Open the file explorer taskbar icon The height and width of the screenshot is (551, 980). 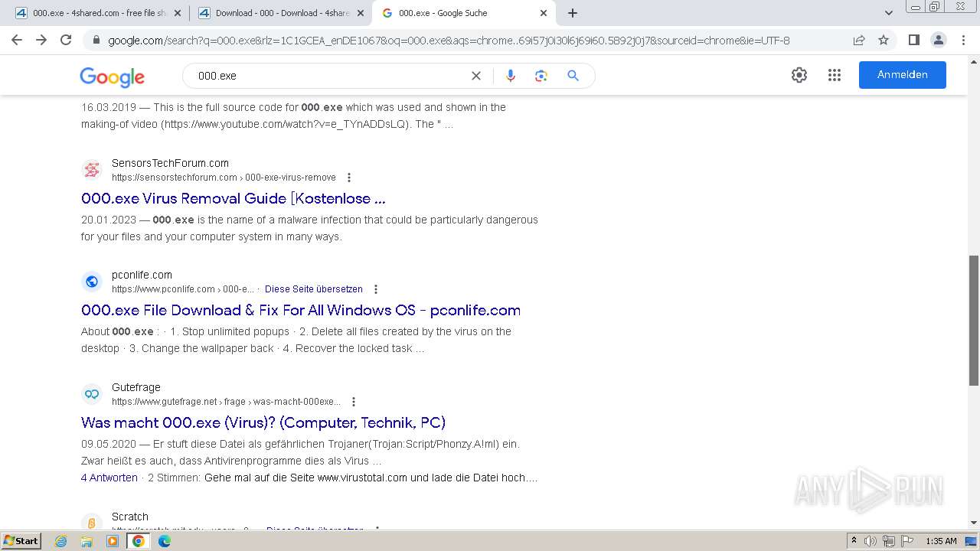tap(87, 541)
